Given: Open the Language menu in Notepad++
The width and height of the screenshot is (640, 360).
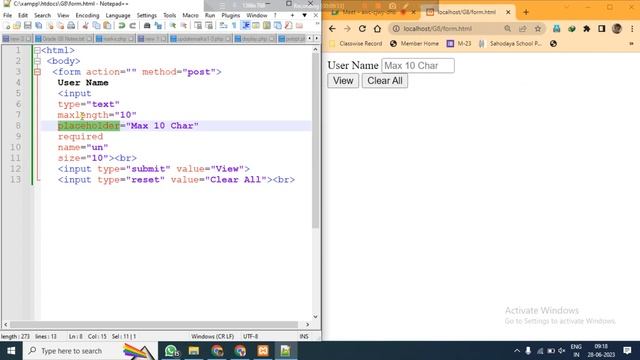Looking at the screenshot, I should coord(118,15).
